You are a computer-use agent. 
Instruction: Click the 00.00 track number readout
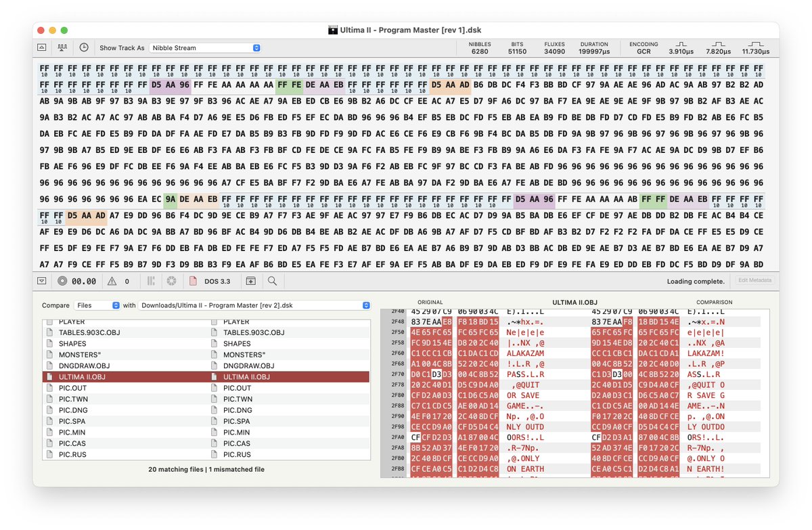84,282
